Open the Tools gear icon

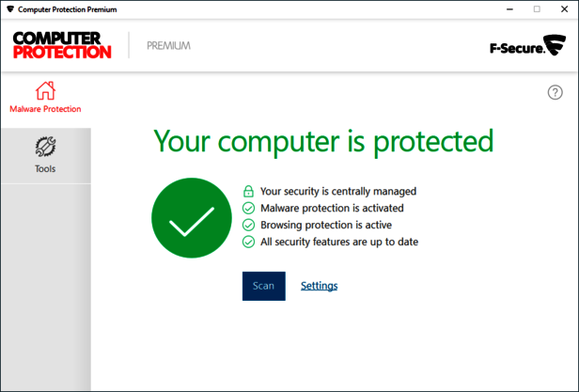click(45, 147)
